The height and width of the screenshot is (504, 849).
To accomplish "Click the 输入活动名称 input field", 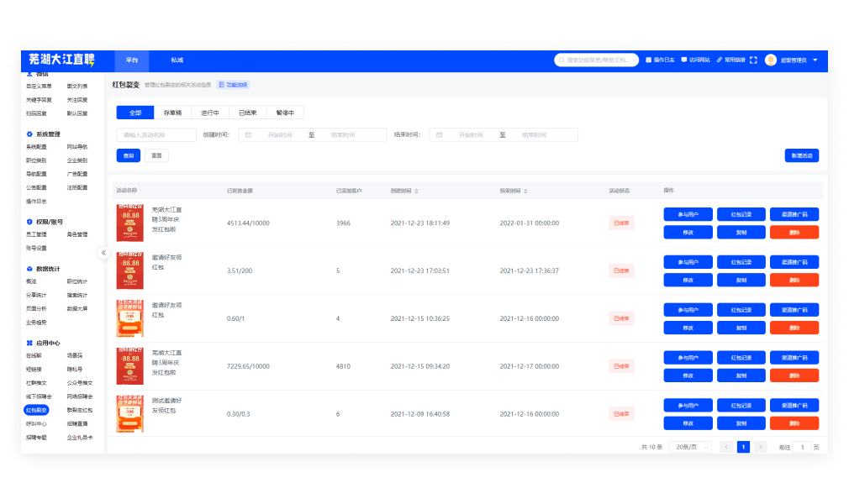I will click(x=156, y=134).
